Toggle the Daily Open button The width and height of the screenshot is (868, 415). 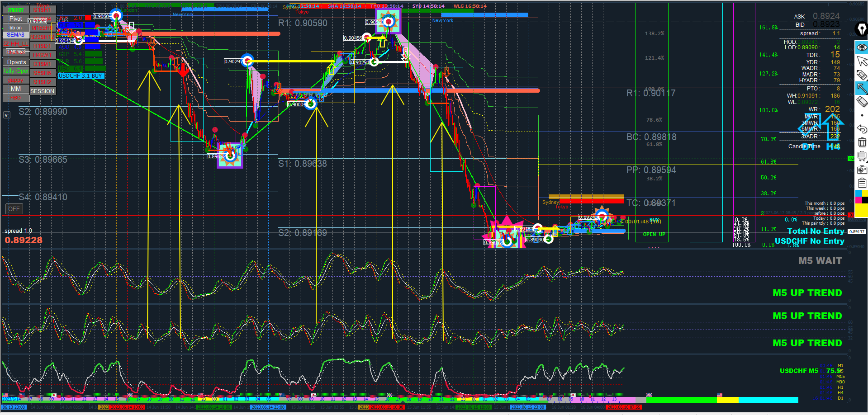(16, 71)
